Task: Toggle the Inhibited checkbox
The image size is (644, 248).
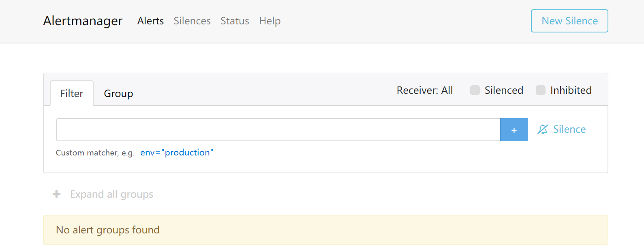Action: pos(541,90)
